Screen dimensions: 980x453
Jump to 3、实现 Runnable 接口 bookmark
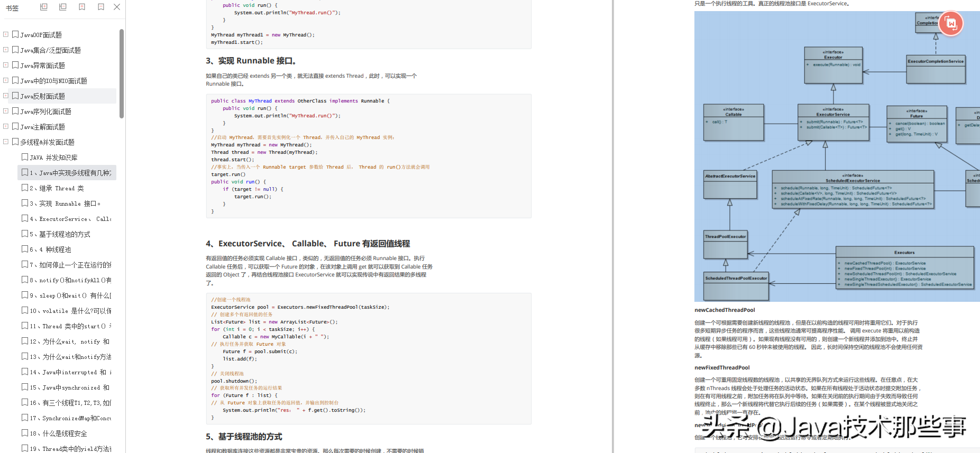(65, 204)
